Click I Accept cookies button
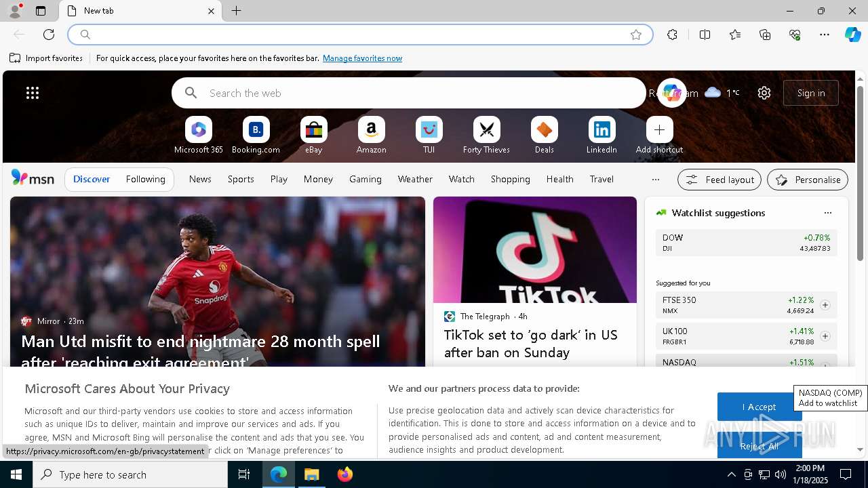The height and width of the screenshot is (488, 868). (759, 407)
